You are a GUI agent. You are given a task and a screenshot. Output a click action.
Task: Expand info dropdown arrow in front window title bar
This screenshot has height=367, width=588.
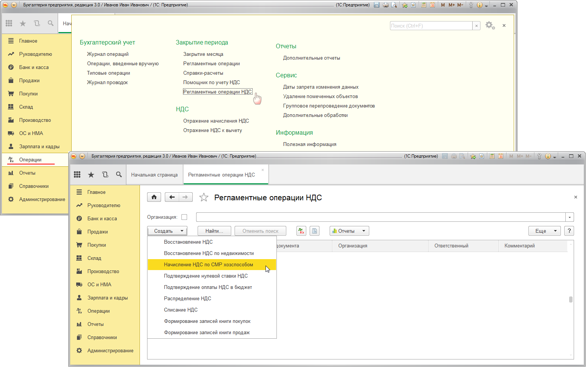pos(555,157)
